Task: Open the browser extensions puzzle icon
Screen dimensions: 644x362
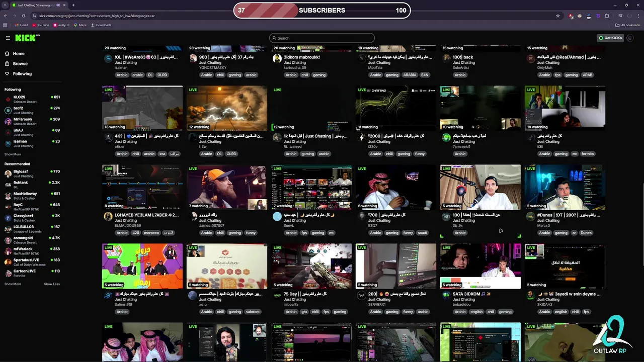Action: [x=607, y=16]
